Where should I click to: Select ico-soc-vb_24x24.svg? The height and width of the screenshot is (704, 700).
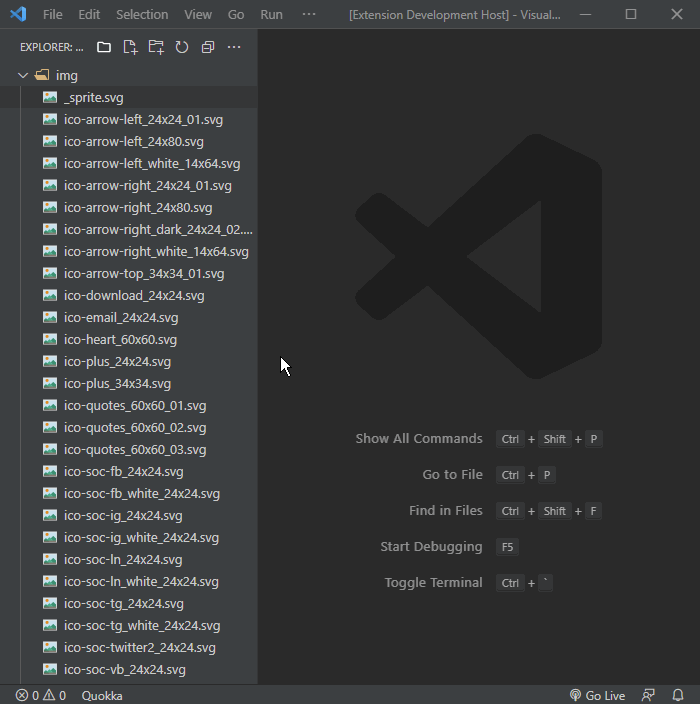(129, 669)
